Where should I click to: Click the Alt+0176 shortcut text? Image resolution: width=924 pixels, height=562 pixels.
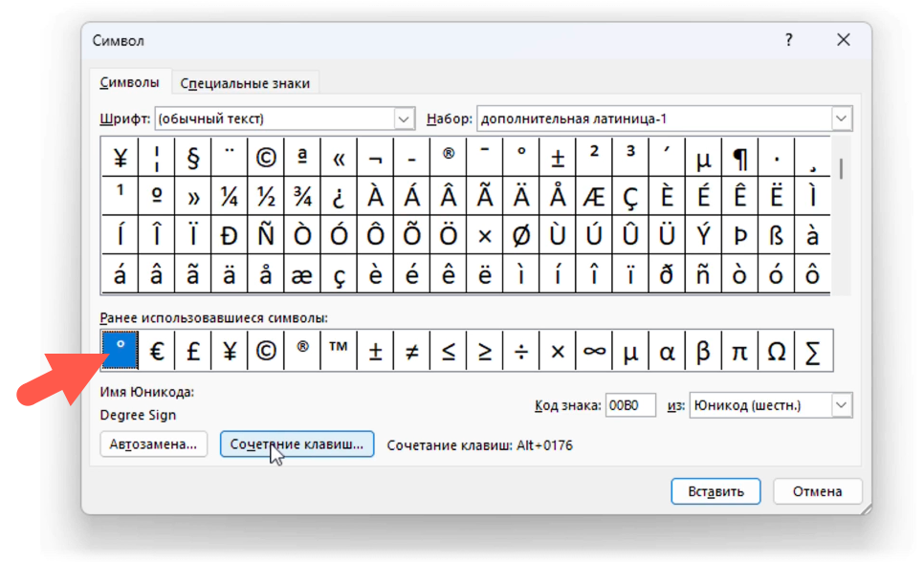tap(544, 445)
